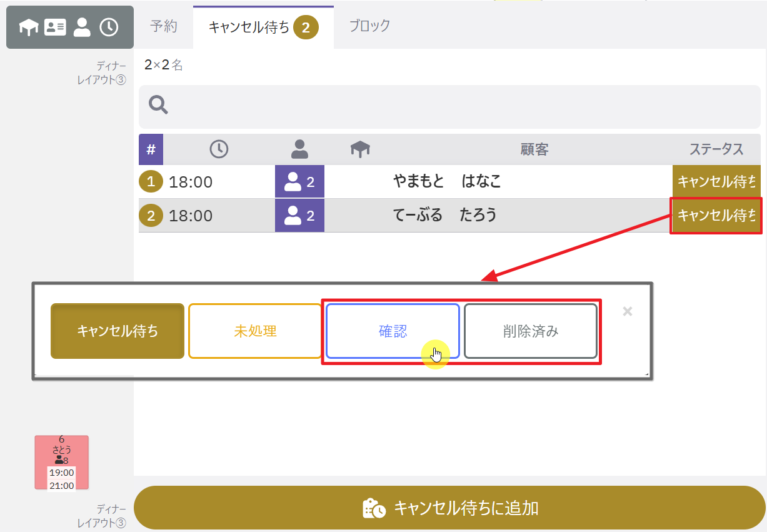Open status dropdown for やまもと はなこ
This screenshot has width=767, height=532.
coord(716,182)
